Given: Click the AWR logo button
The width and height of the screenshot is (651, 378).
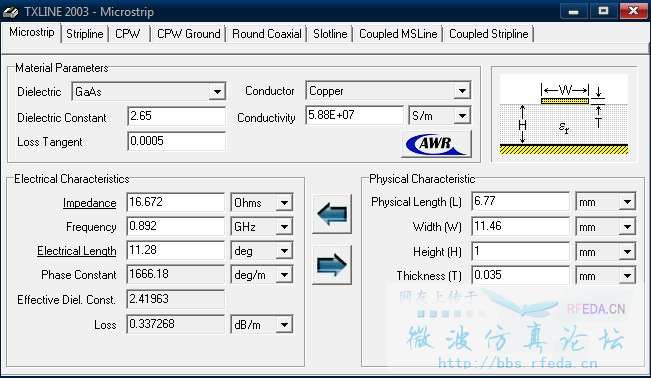Looking at the screenshot, I should [436, 144].
